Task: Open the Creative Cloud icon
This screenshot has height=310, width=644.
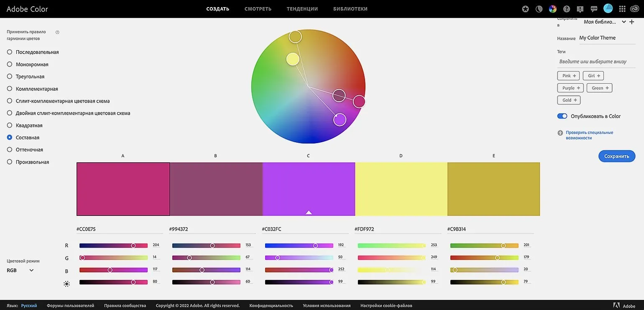Action: pos(635,9)
